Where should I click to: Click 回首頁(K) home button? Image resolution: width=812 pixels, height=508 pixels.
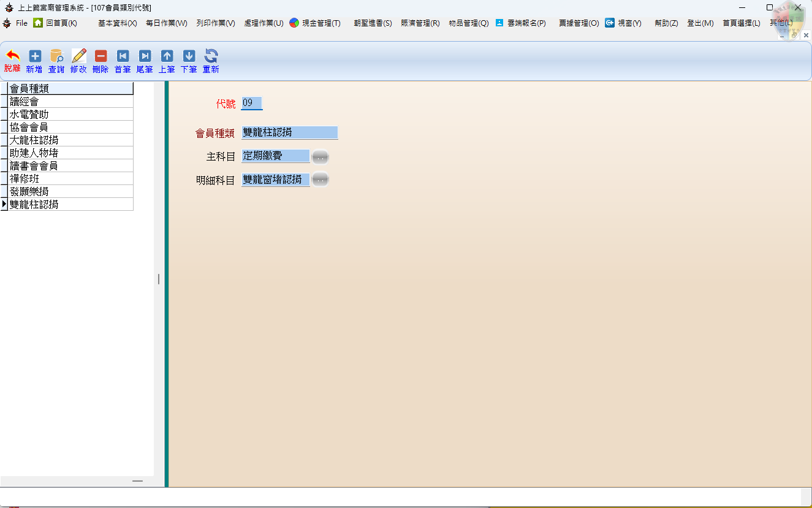tap(55, 23)
